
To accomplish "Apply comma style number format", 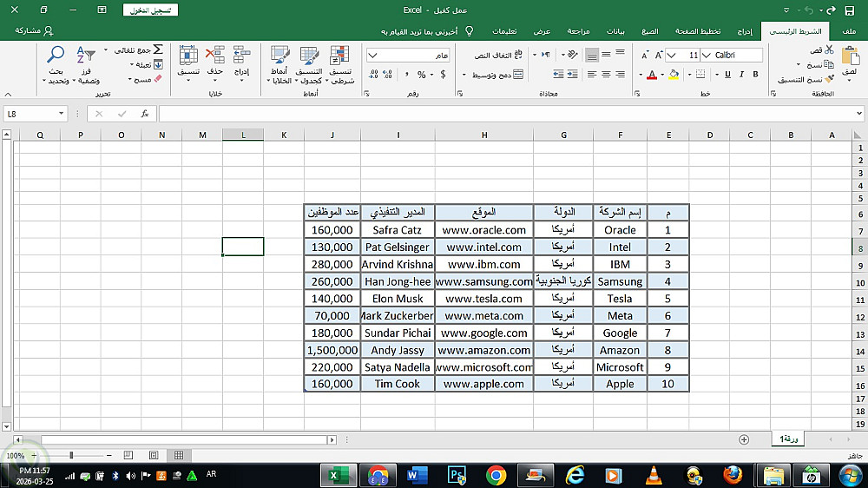I will pos(406,74).
